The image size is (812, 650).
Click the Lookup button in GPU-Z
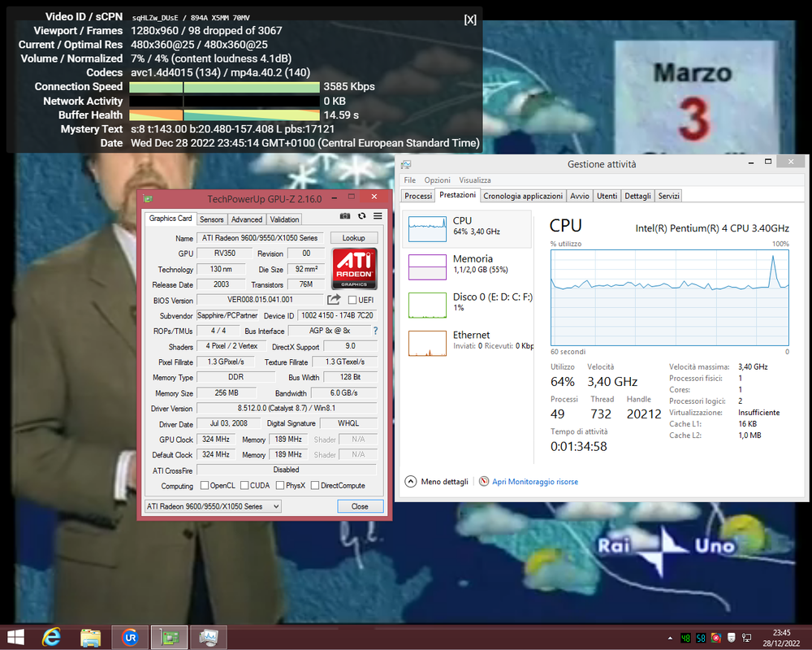coord(354,237)
